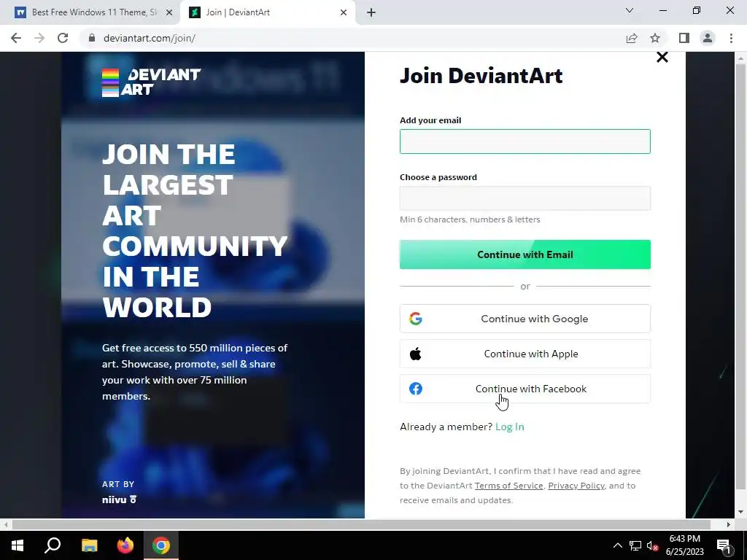Go forward to the next page
The height and width of the screenshot is (560, 747).
point(39,38)
